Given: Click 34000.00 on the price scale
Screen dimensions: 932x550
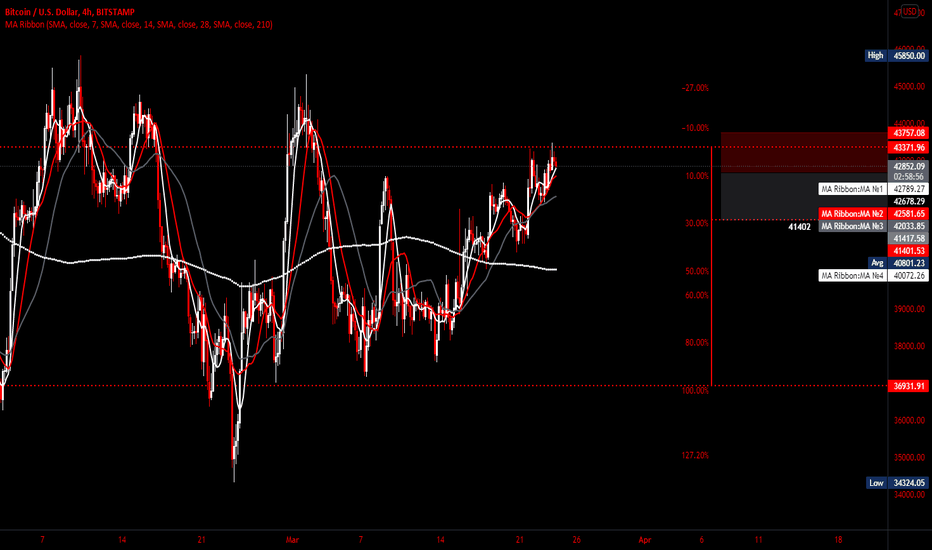Looking at the screenshot, I should click(x=909, y=495).
